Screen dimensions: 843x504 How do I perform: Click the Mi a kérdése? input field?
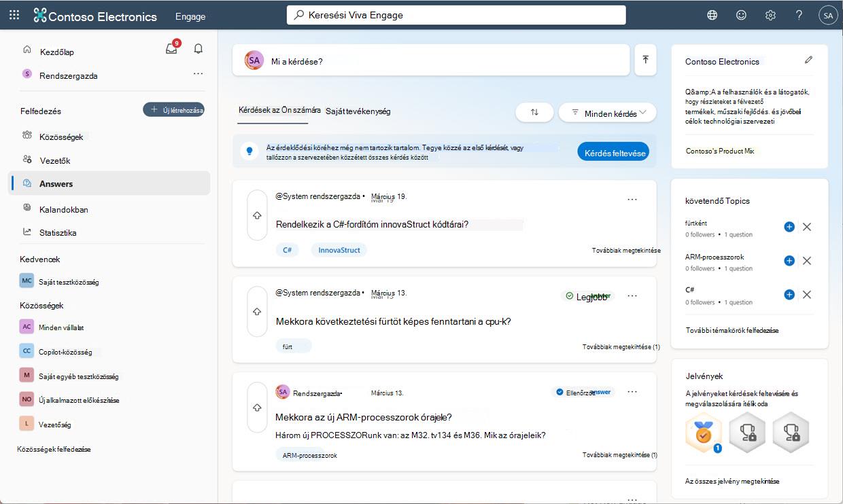coord(431,60)
